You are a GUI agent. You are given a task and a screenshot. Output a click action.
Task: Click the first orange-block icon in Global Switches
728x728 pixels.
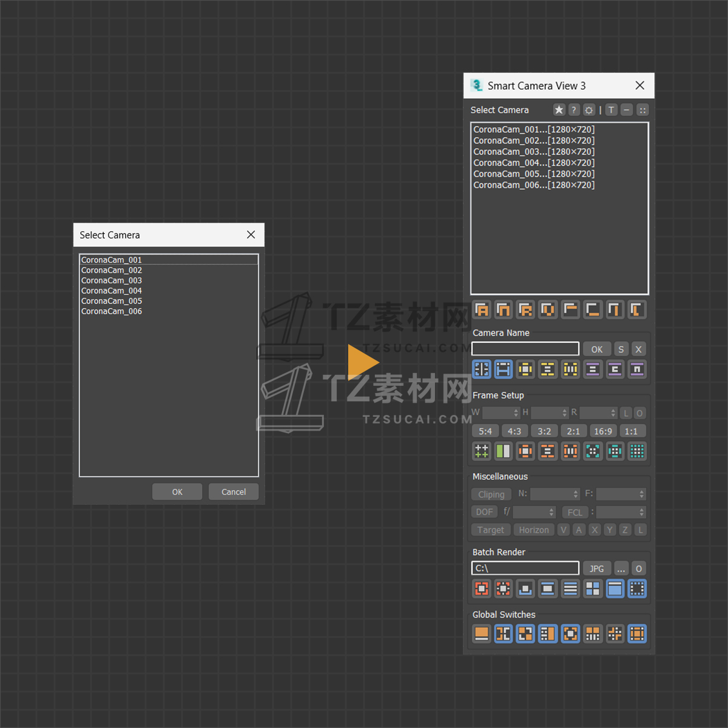(482, 634)
